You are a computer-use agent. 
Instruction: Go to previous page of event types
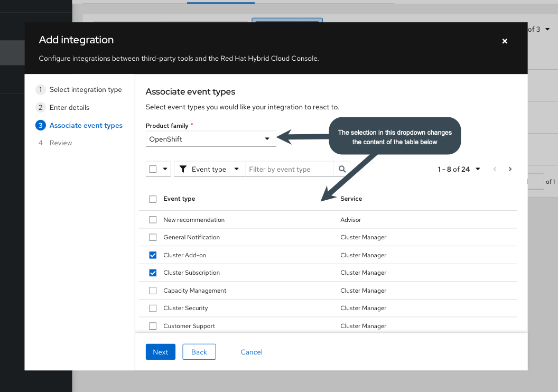tap(495, 169)
